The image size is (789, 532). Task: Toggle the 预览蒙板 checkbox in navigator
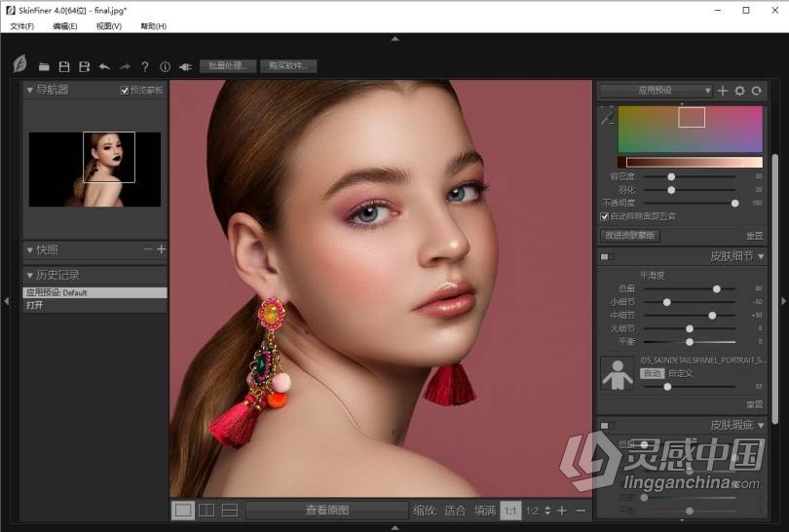click(125, 91)
